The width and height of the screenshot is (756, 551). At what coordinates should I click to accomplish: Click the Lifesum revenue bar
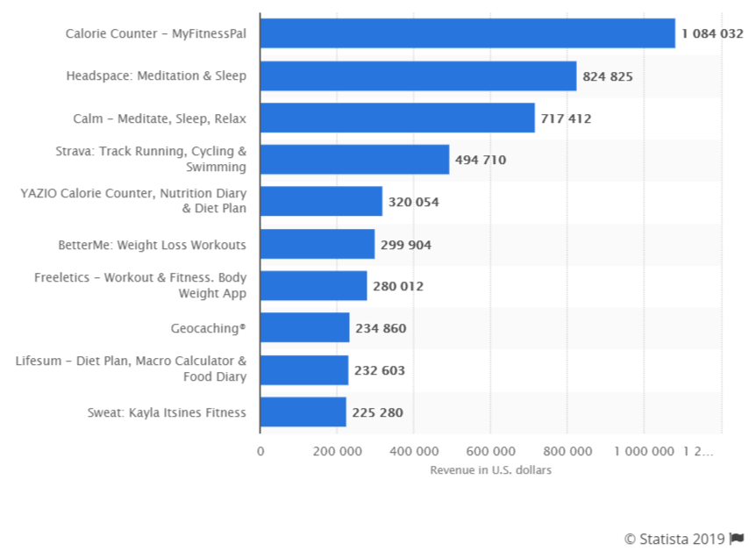[304, 370]
